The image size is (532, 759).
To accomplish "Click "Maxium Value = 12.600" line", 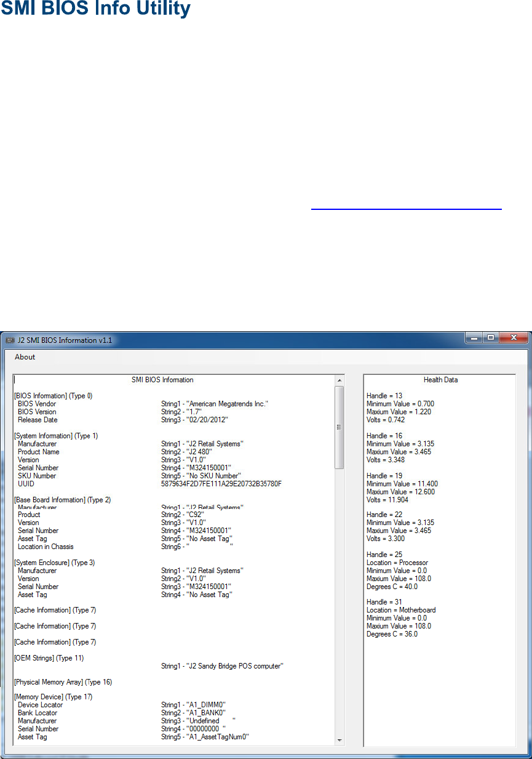I will click(x=402, y=492).
